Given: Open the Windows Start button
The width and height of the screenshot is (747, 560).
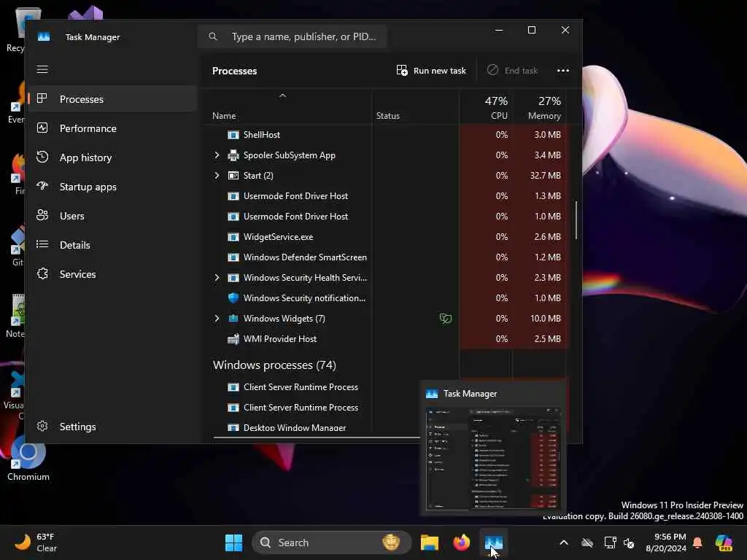Looking at the screenshot, I should pyautogui.click(x=233, y=542).
